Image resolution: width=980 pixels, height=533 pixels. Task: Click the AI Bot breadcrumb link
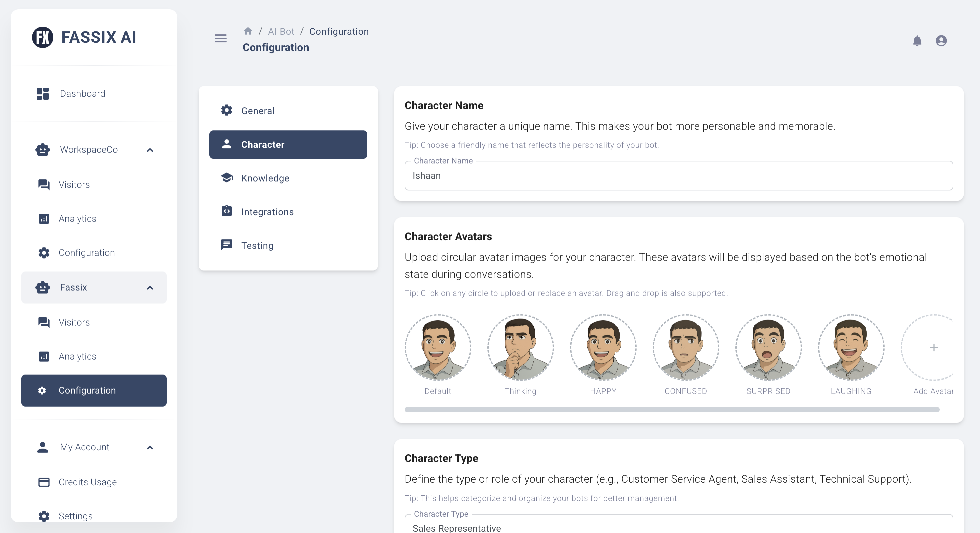coord(281,31)
